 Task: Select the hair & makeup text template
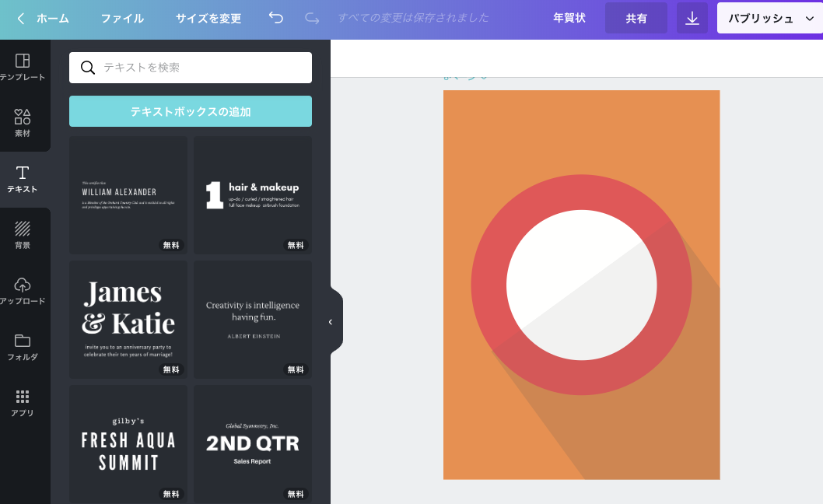coord(253,195)
